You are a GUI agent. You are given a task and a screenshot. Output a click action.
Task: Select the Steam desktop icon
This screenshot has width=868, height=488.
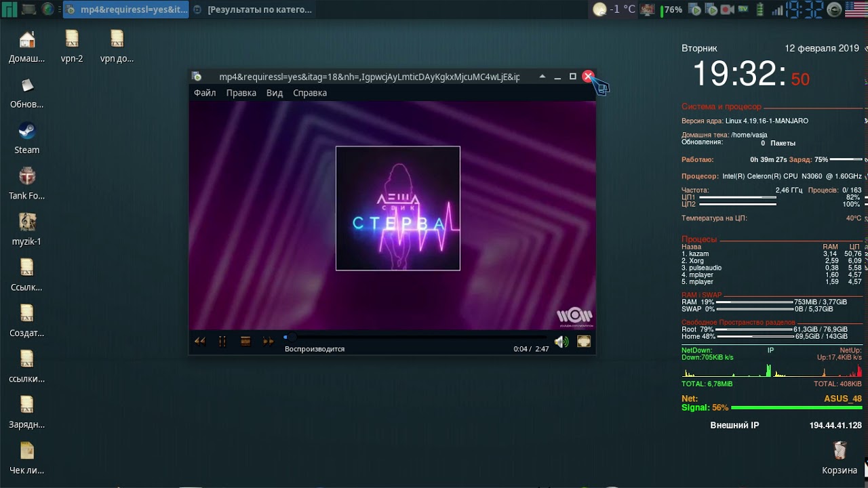pos(27,138)
